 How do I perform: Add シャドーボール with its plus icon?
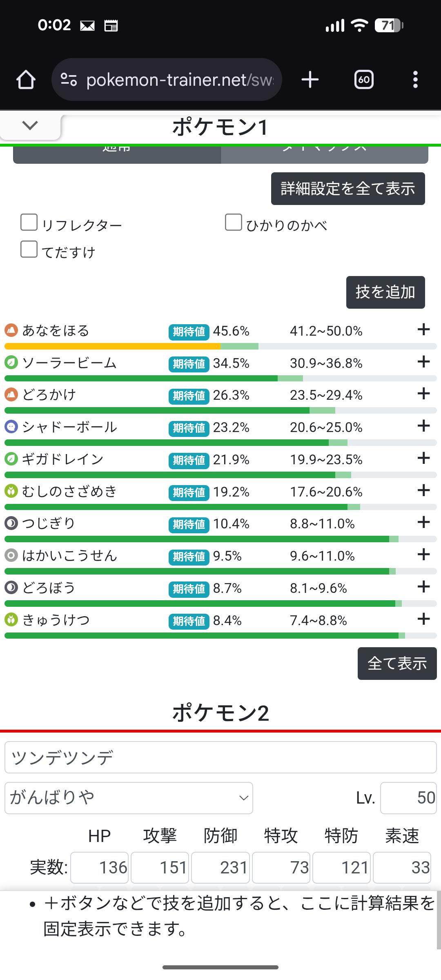[424, 426]
